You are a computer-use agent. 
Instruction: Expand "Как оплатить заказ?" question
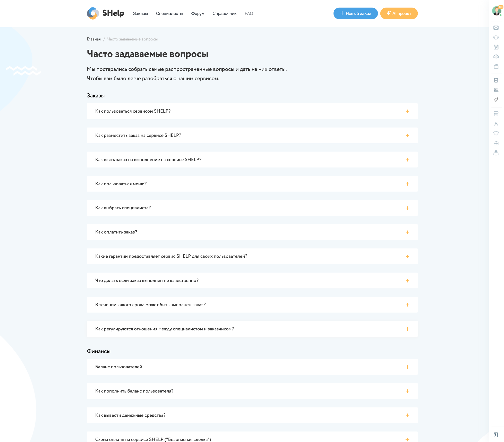pyautogui.click(x=252, y=232)
